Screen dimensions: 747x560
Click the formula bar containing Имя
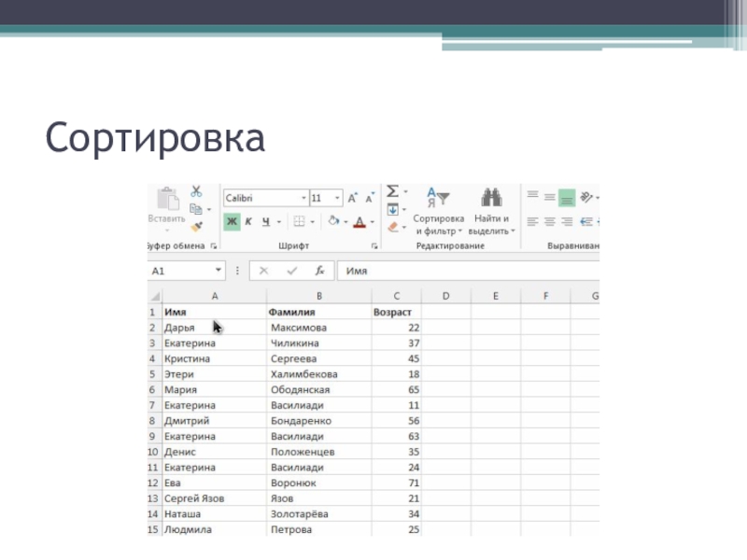point(469,271)
